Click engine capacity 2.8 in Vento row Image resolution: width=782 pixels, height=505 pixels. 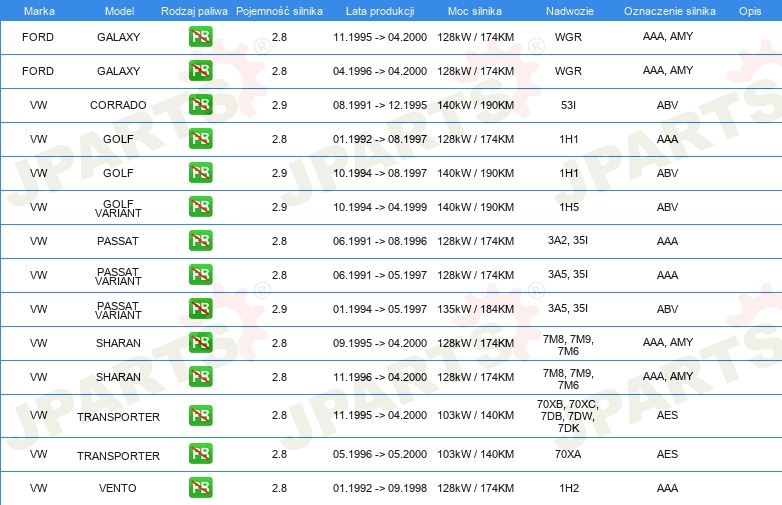[x=279, y=488]
